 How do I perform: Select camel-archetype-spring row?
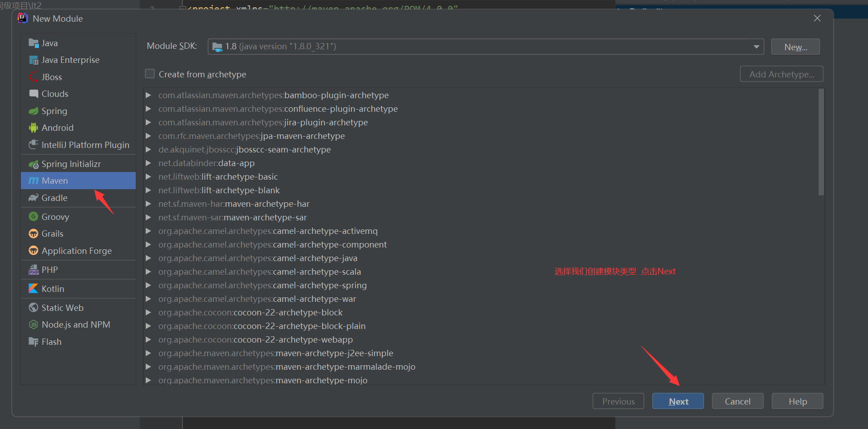481,285
